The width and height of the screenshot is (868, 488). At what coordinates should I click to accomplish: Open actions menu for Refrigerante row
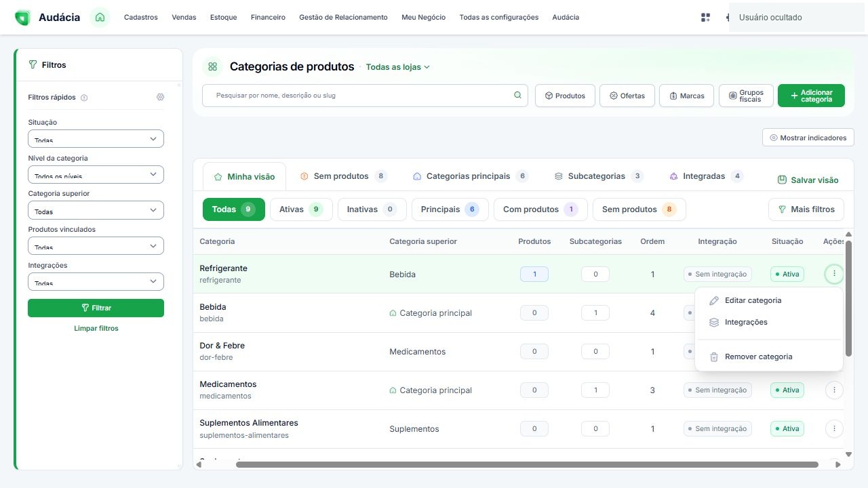pyautogui.click(x=834, y=274)
